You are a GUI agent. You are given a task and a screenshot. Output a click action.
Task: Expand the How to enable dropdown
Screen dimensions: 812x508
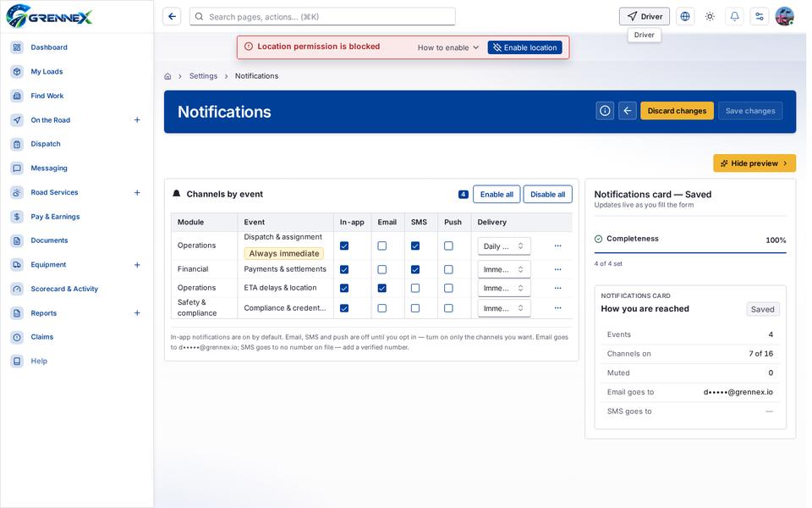click(x=448, y=47)
